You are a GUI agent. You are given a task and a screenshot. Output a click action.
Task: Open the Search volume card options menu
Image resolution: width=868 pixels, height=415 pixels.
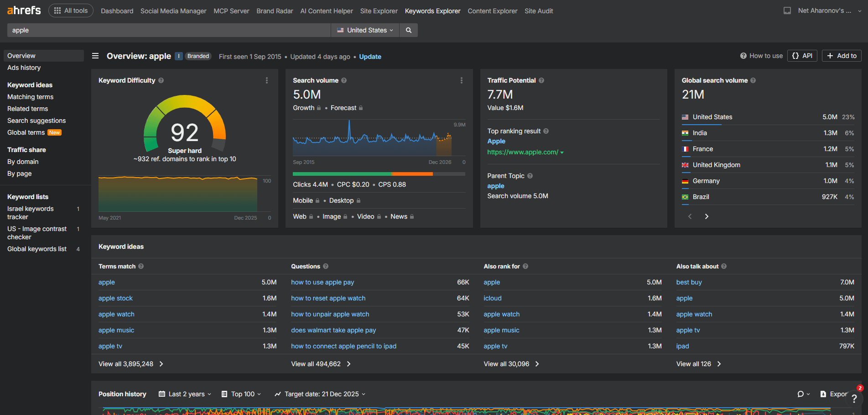coord(462,80)
